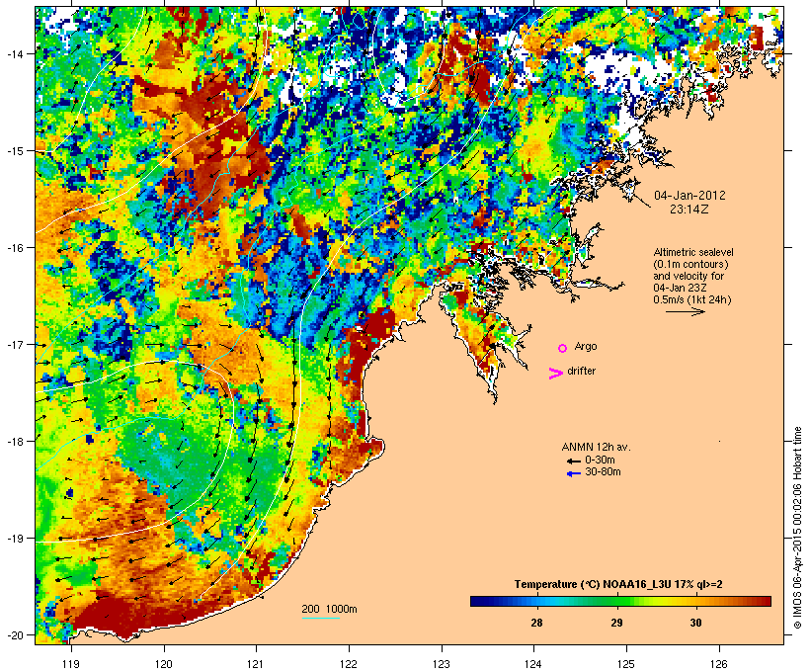This screenshot has height=672, width=810.
Task: Click the black 0-30m ANMN arrow
Action: pyautogui.click(x=573, y=461)
